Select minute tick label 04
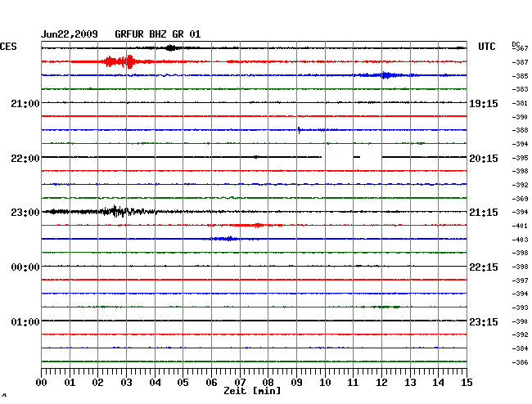The width and height of the screenshot is (532, 404). [x=155, y=382]
